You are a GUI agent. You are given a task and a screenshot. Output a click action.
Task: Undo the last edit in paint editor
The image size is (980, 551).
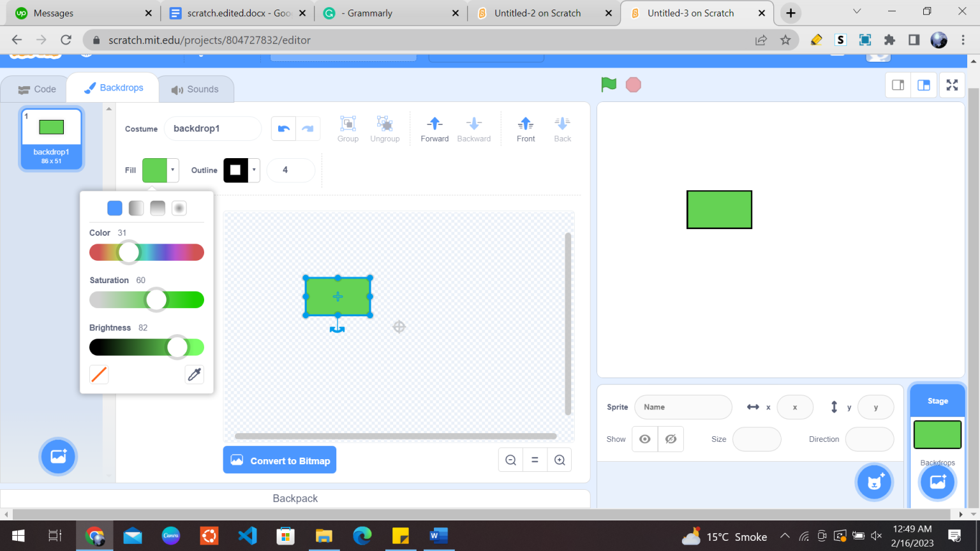283,128
